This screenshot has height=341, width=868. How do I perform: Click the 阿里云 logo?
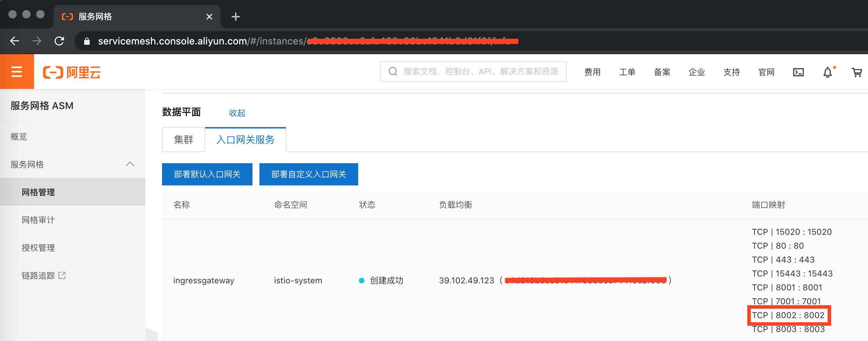[71, 72]
